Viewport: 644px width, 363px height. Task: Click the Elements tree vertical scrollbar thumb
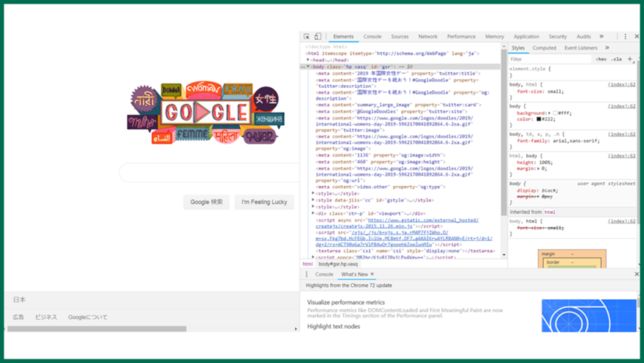click(x=504, y=131)
